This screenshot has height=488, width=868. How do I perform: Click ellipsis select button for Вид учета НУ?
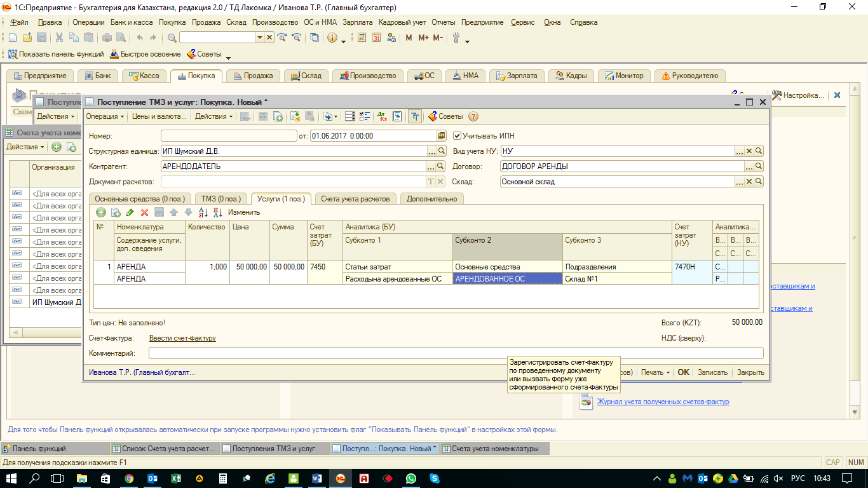740,151
